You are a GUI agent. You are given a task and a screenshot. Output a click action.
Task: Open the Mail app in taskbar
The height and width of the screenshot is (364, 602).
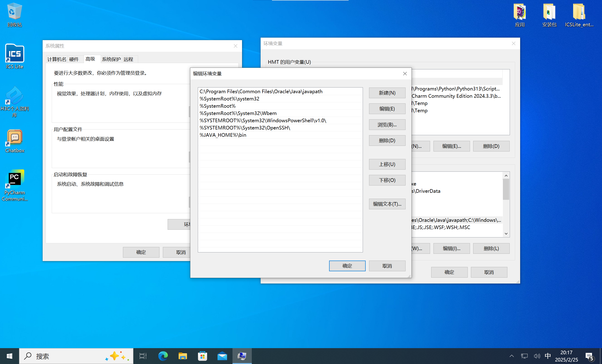222,356
